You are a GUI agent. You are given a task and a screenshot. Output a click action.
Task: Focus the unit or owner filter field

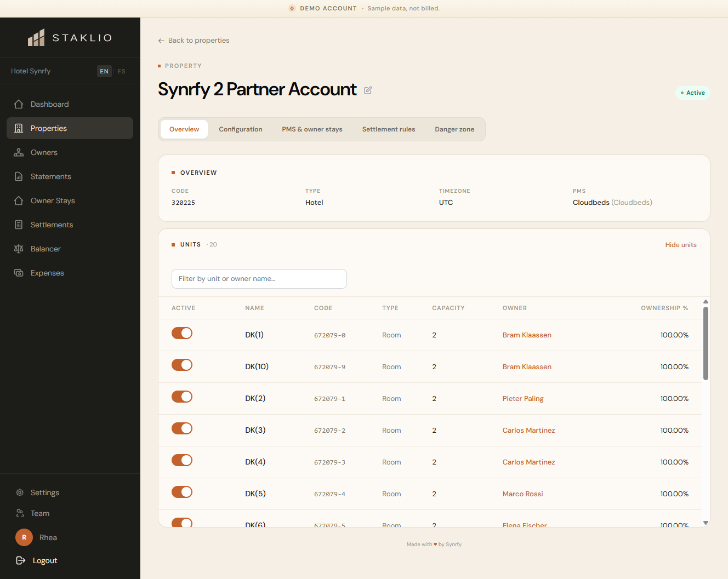coord(259,279)
